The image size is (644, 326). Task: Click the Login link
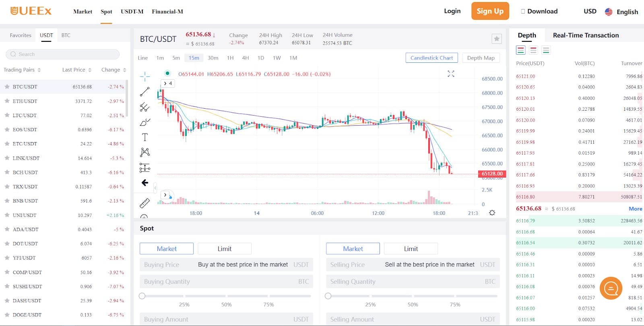pos(452,11)
